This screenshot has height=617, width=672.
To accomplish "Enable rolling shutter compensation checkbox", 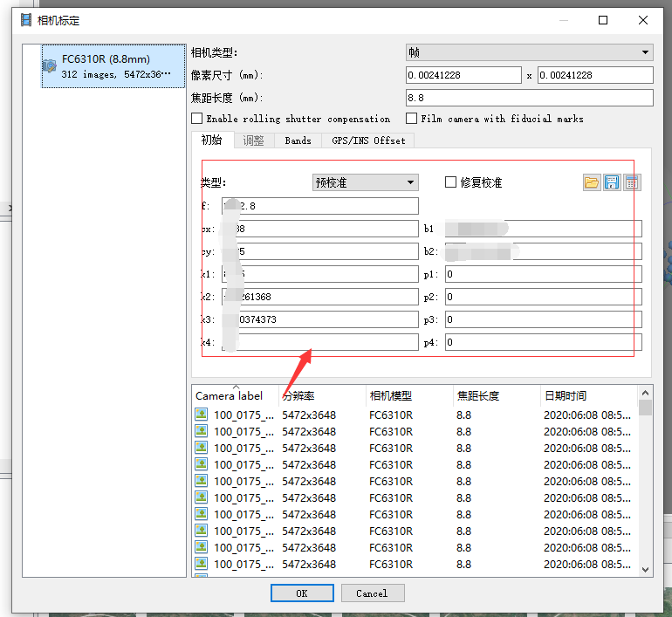I will 196,119.
